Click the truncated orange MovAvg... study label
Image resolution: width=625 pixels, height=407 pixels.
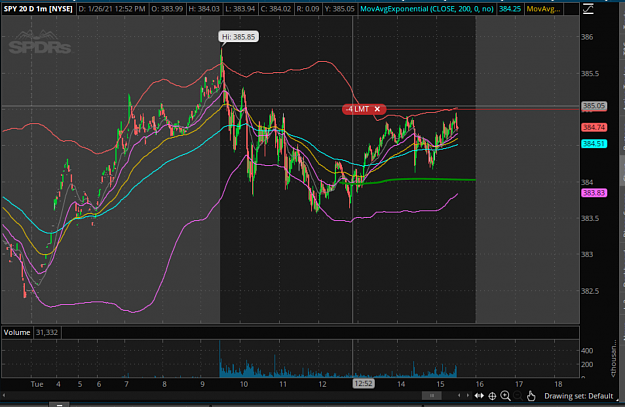tap(543, 9)
